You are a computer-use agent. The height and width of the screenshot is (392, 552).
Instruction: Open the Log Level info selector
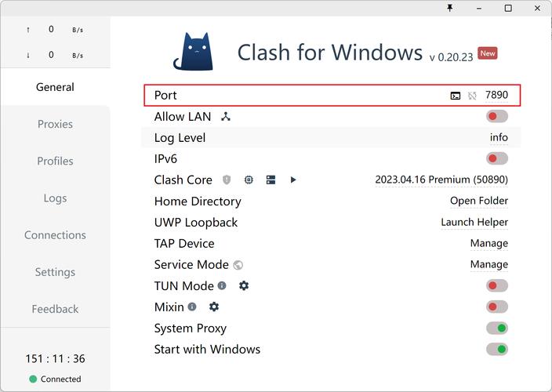coord(499,138)
